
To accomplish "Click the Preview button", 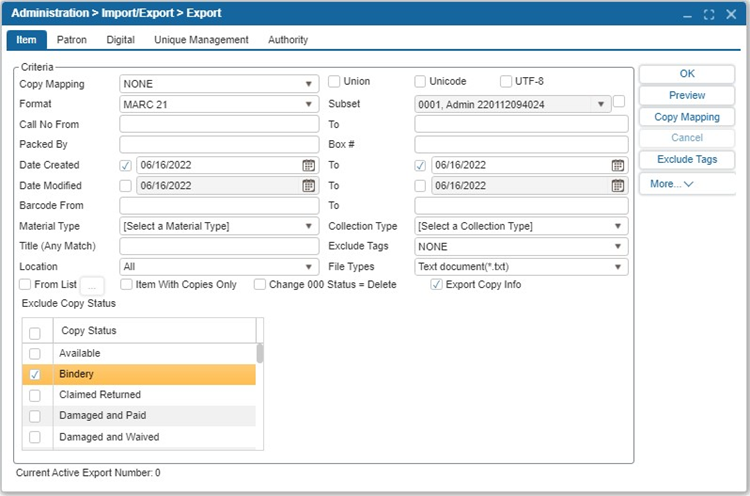I will coord(687,95).
